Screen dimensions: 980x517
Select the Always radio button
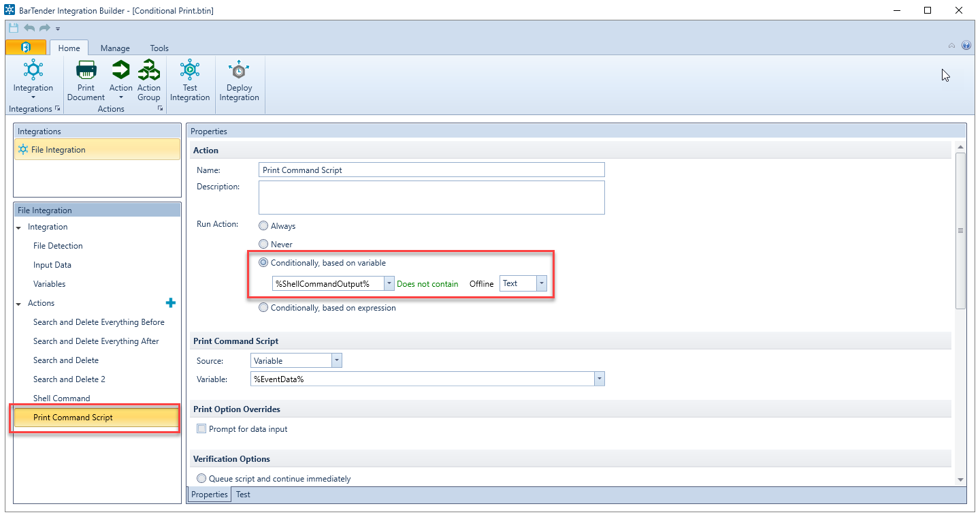pos(263,225)
